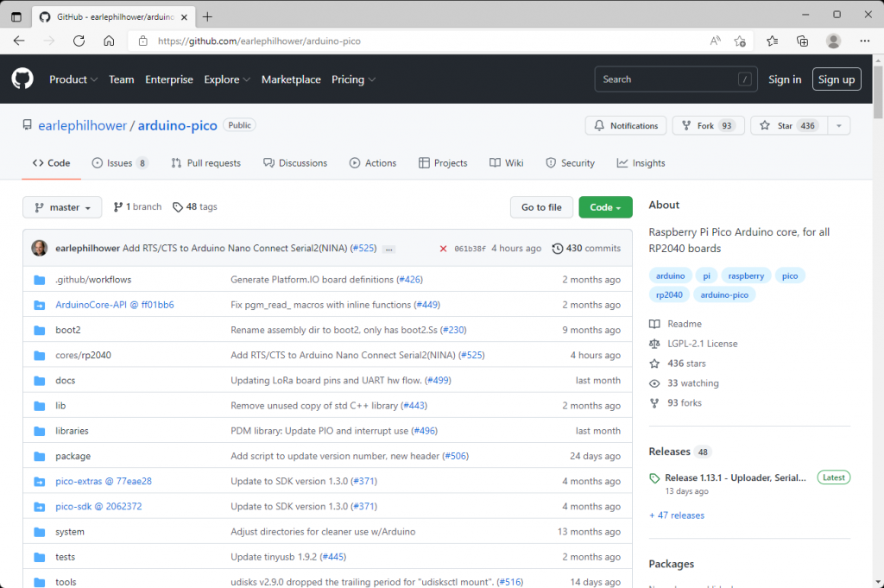Viewport: 884px width, 588px height.
Task: Select the raspberry topic tag
Action: coord(746,275)
